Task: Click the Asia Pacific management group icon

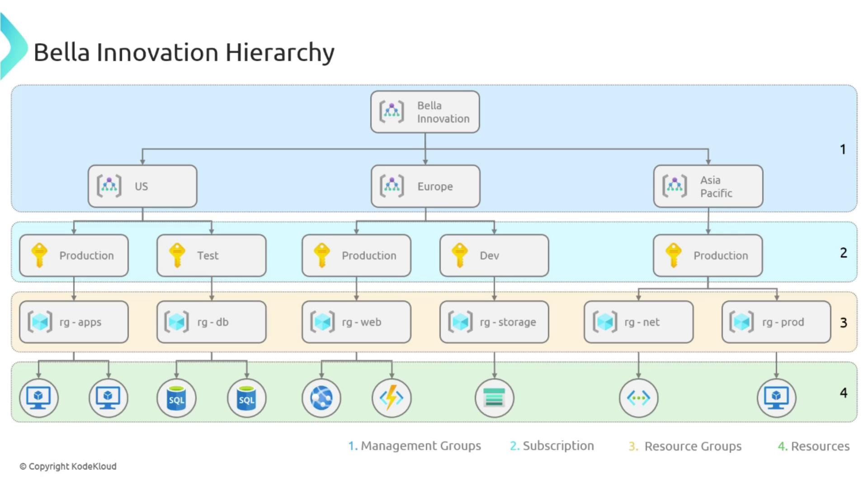Action: point(675,186)
